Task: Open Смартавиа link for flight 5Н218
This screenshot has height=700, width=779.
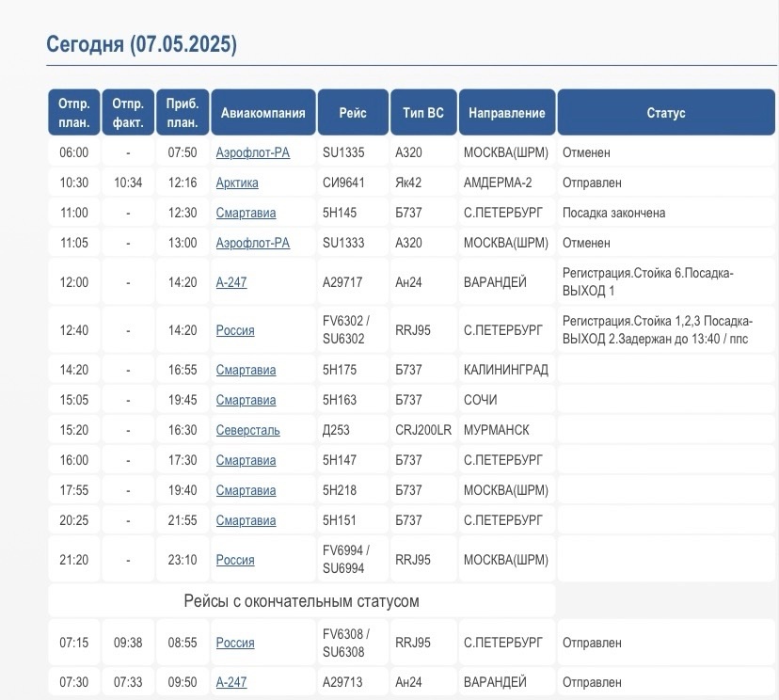Action: pyautogui.click(x=246, y=490)
